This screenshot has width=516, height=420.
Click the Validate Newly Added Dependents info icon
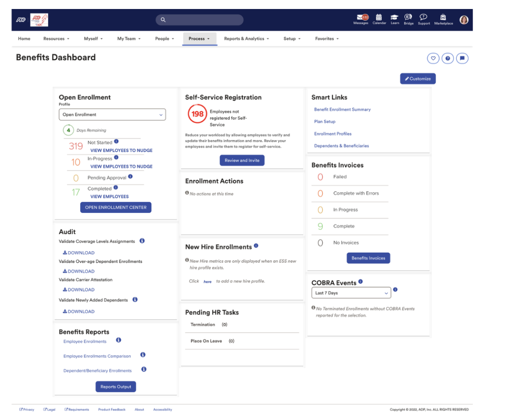[x=135, y=300]
